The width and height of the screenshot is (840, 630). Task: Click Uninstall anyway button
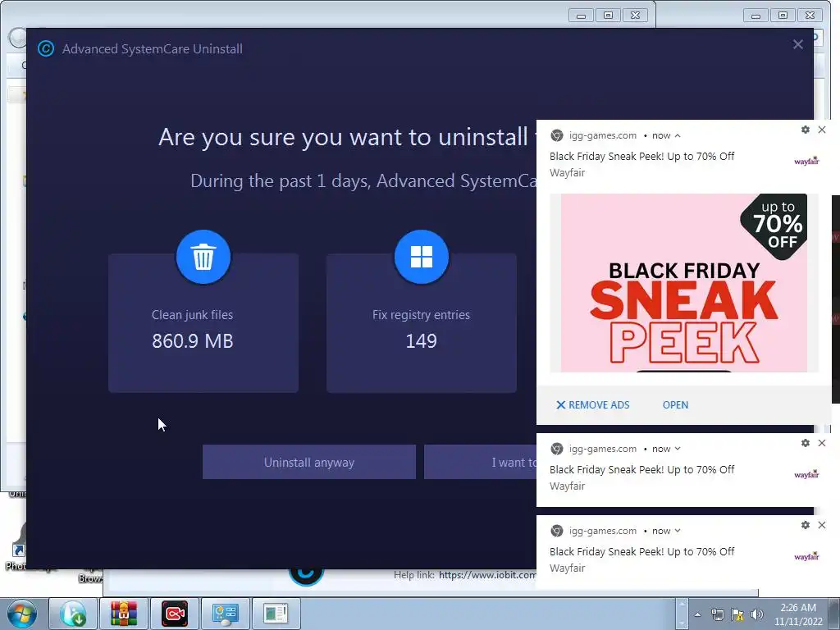(309, 462)
